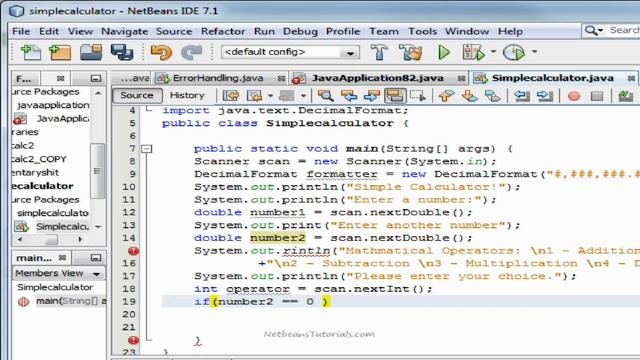Viewport: 640px width, 360px height.
Task: Switch to JavaApplication82.java tab
Action: [x=377, y=78]
